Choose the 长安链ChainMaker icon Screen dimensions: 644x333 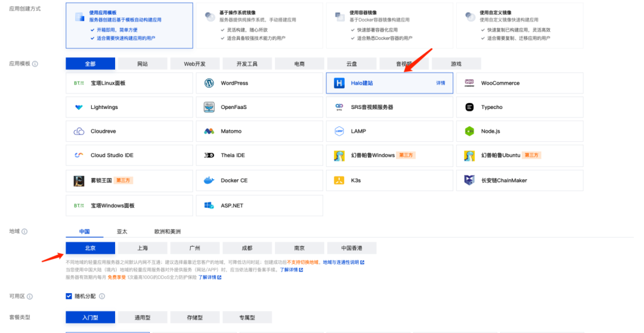[469, 180]
